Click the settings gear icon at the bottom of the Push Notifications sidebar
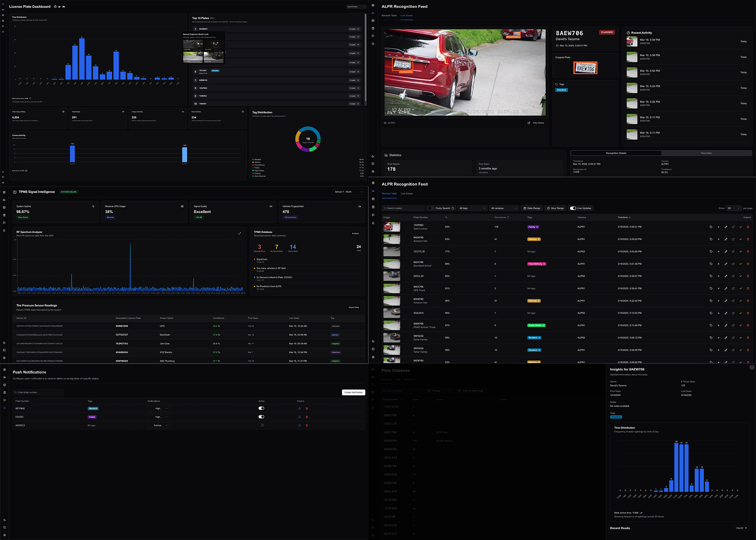This screenshot has height=540, width=756. (4, 535)
